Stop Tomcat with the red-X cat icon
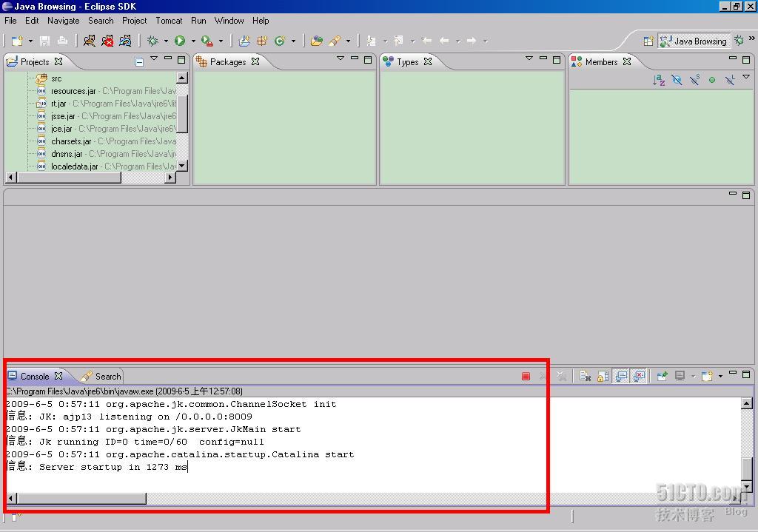 pyautogui.click(x=107, y=41)
